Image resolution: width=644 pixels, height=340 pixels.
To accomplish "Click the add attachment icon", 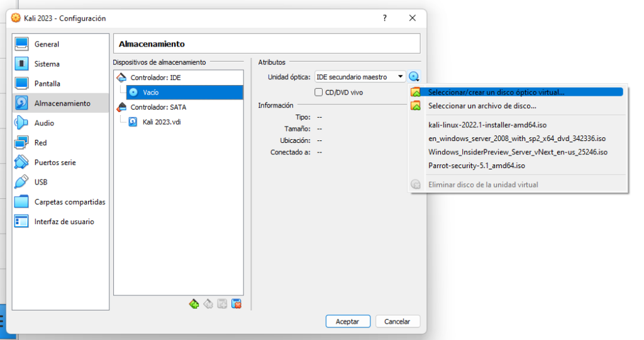I will point(222,304).
